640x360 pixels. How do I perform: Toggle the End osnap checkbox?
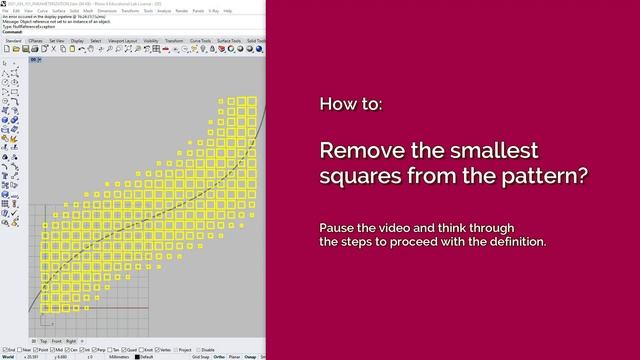[5, 350]
